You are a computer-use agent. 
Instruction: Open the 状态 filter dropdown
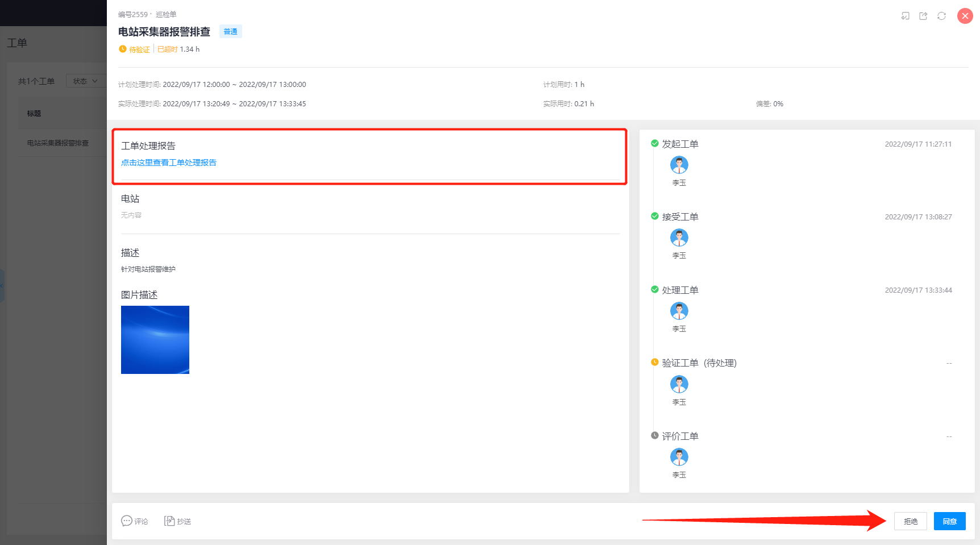pos(85,81)
